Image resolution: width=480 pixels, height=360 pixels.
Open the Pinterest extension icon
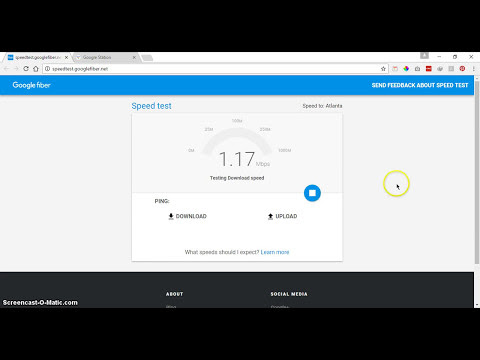[x=462, y=69]
